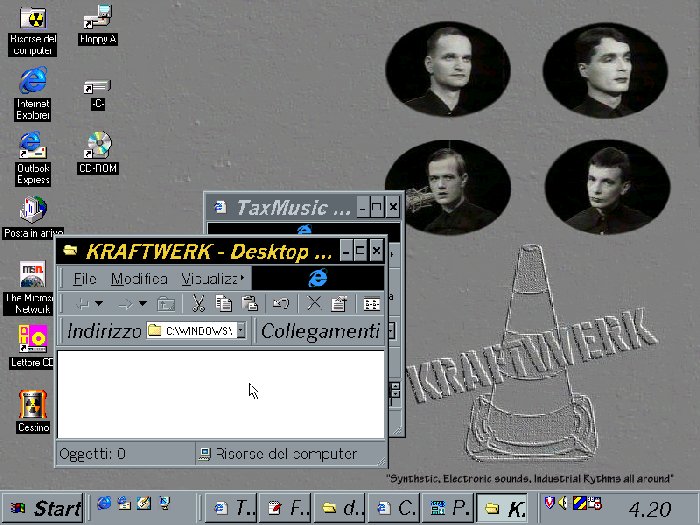Select the Outlook Express desktop icon
Screen dimensions: 700x525
(33, 148)
